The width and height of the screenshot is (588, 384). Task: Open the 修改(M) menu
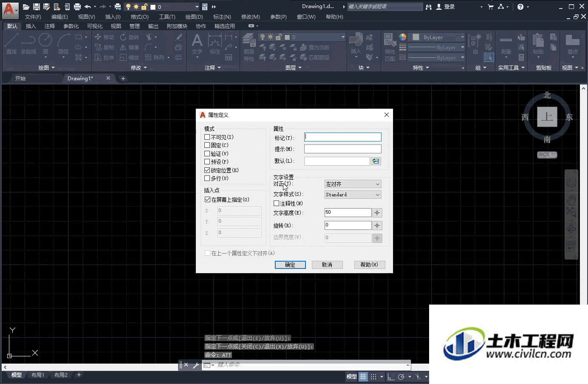point(251,17)
